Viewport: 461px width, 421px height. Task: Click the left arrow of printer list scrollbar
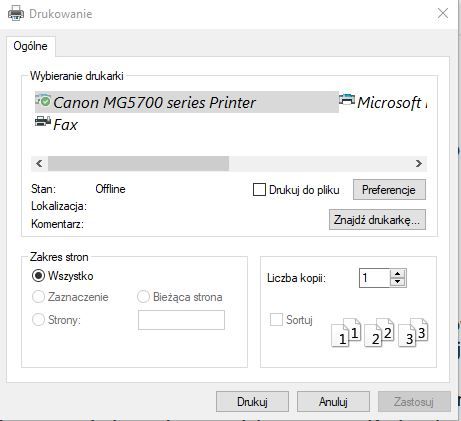tap(39, 163)
